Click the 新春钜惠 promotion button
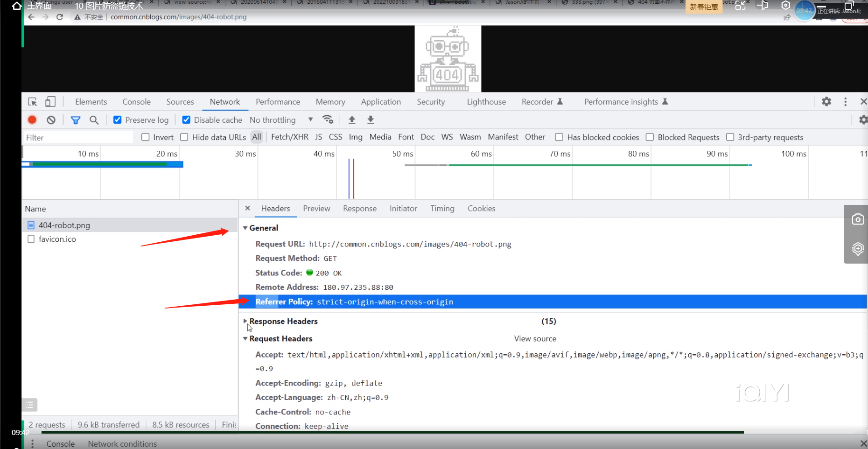The image size is (868, 449). 704,7
